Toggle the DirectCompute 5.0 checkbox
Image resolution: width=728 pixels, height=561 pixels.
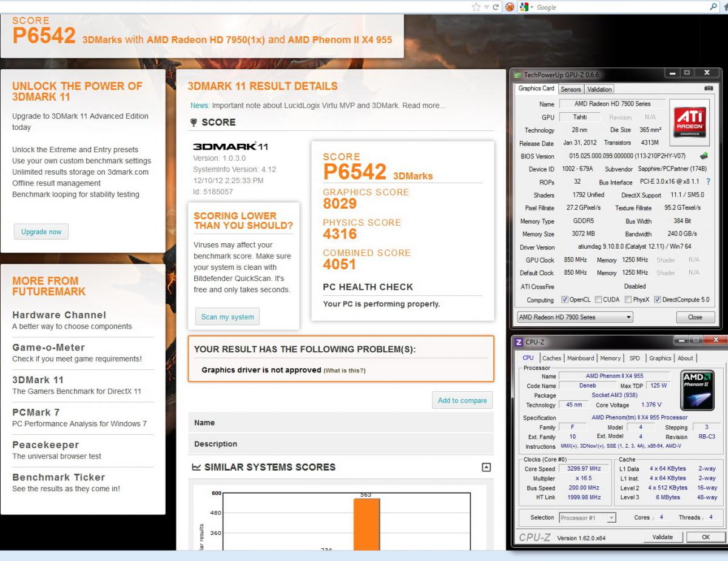[x=658, y=300]
